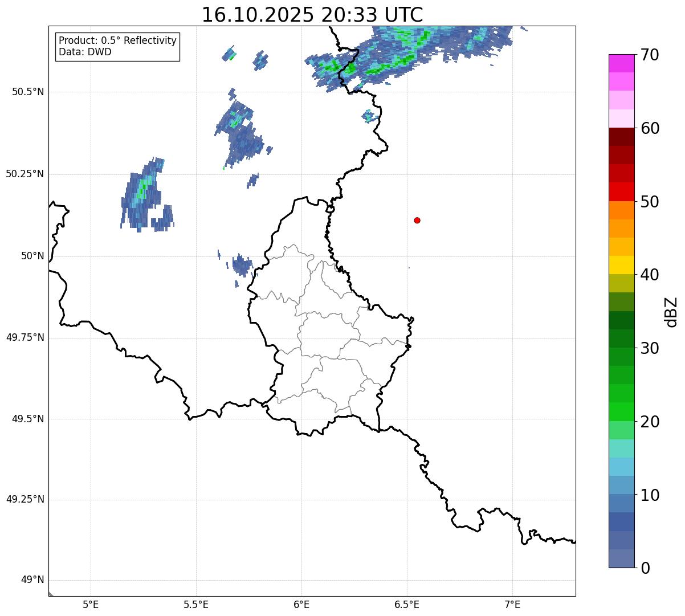Image resolution: width=685 pixels, height=616 pixels.
Task: Click colorbar tick label 40
Action: pyautogui.click(x=650, y=275)
